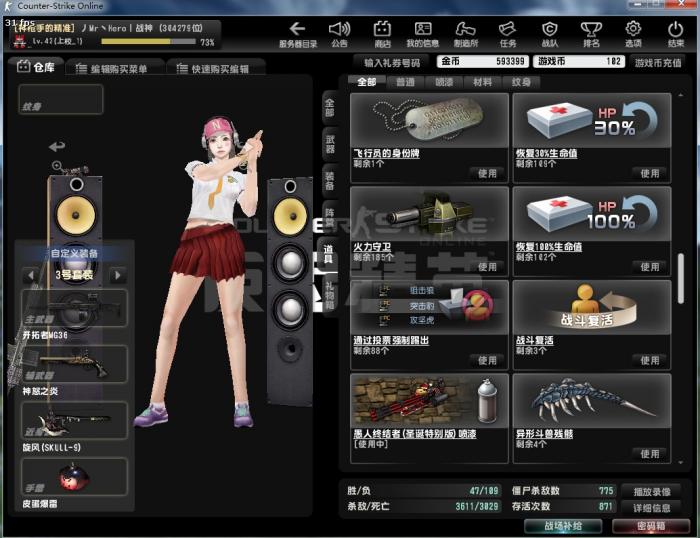
Task: Click the 火力守卫 turret thumbnail
Action: [429, 214]
